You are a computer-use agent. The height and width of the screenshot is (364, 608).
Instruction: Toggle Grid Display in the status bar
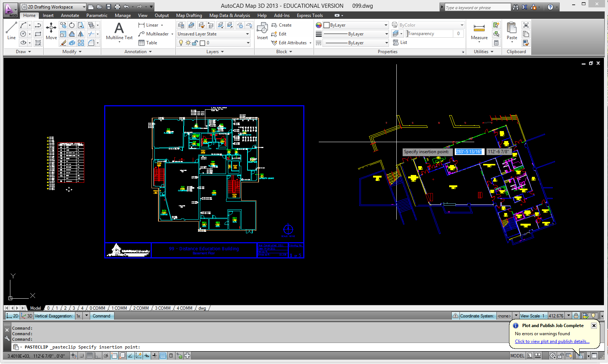tap(90, 356)
